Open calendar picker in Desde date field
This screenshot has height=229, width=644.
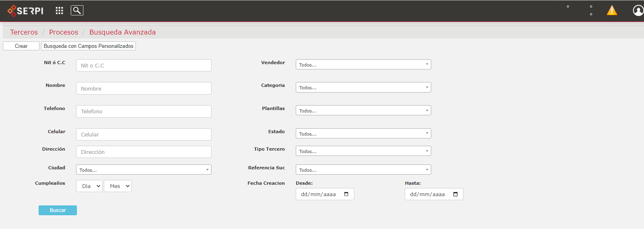(346, 194)
